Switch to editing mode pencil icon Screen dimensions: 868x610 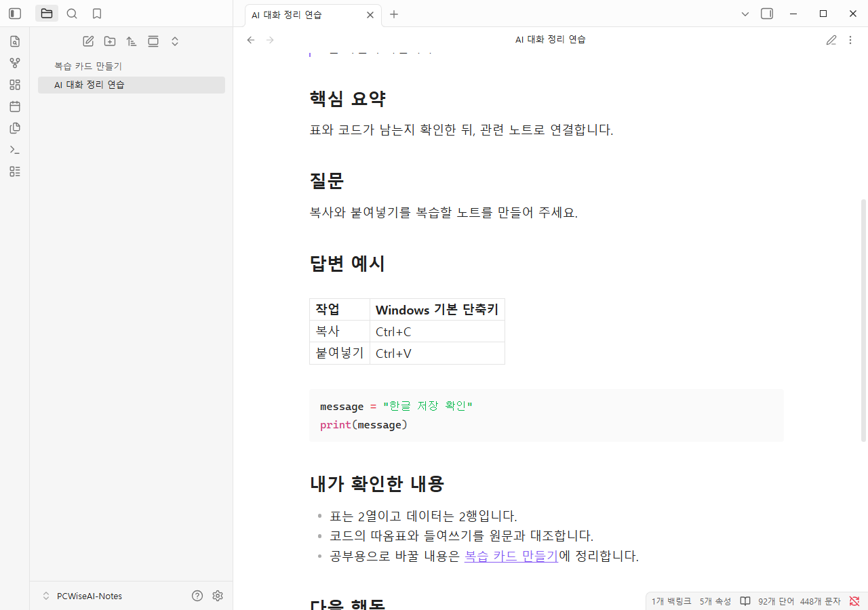(831, 40)
